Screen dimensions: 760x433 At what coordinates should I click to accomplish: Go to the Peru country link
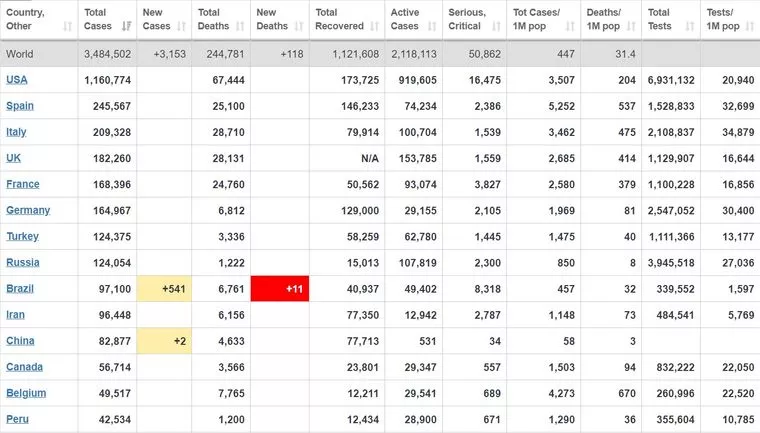point(18,419)
